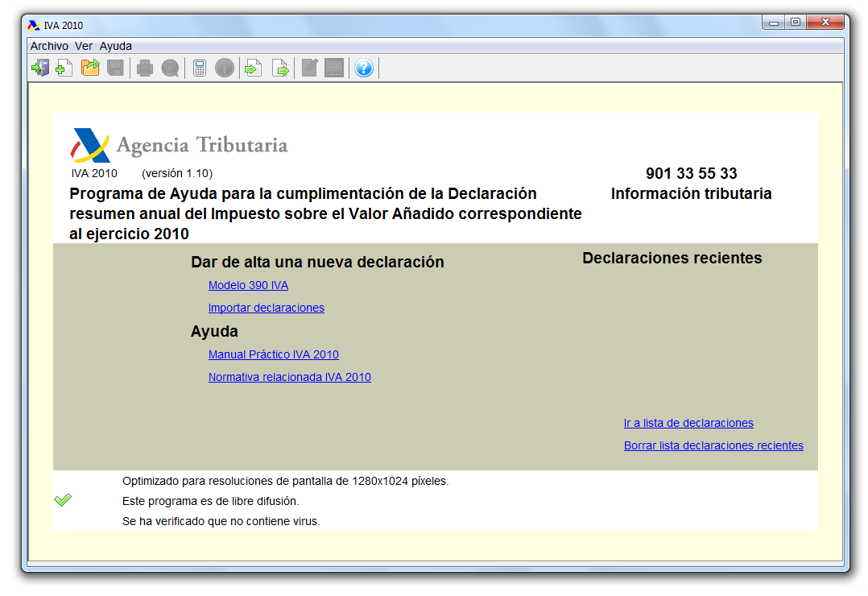This screenshot has height=596, width=868.
Task: Click the text Se ha verificado que no contiene virus
Action: (x=221, y=521)
